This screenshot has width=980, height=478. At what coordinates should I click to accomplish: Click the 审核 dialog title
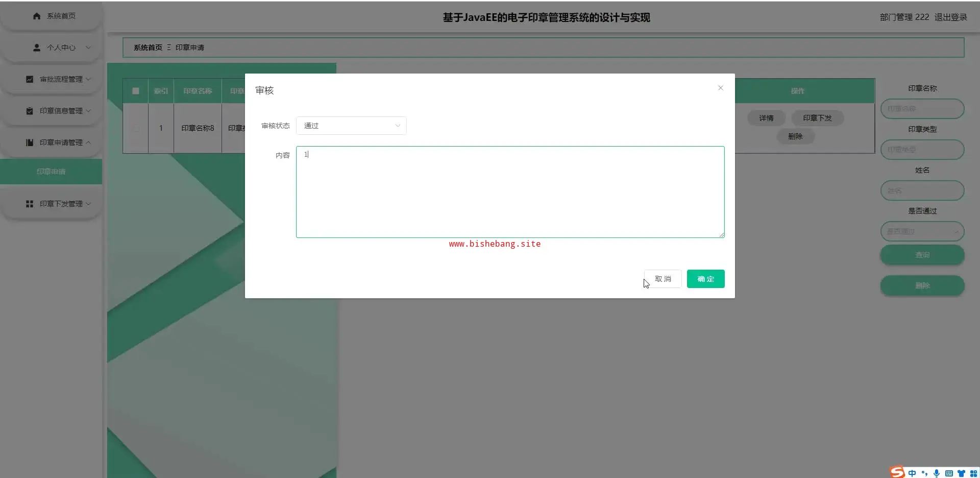click(x=264, y=90)
